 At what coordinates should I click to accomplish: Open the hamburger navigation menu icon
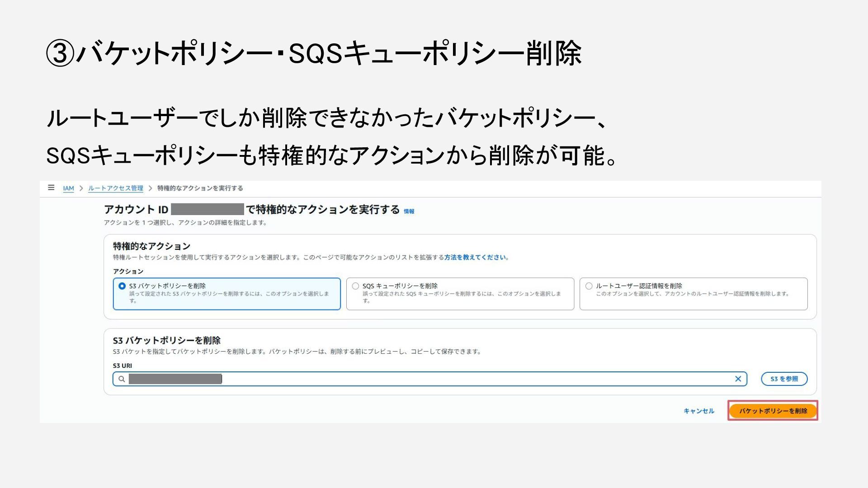click(51, 188)
